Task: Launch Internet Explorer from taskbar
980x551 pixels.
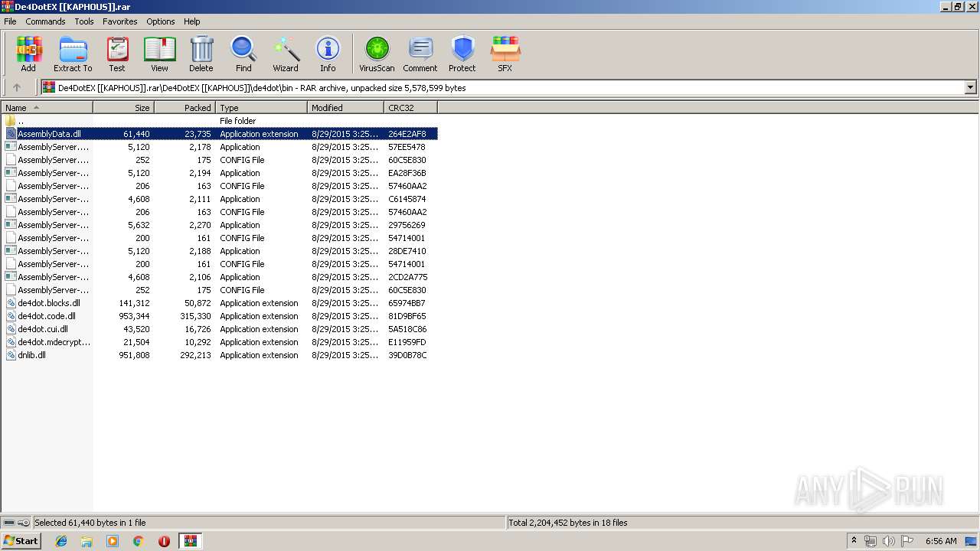Action: pyautogui.click(x=61, y=541)
